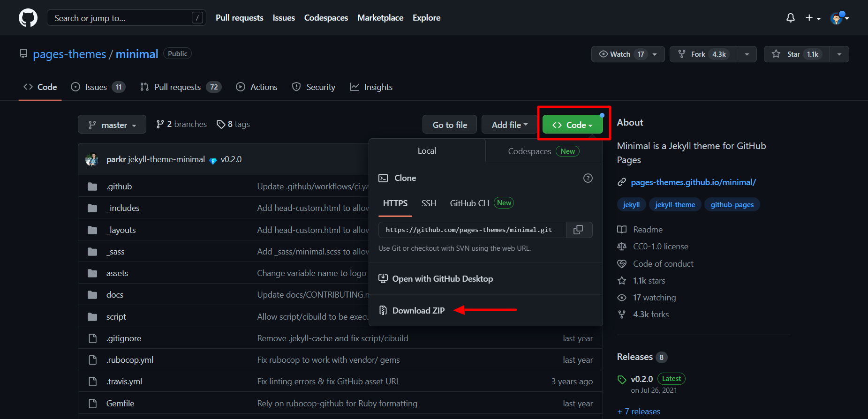Click the .gitignore file icon
Screen dimensions: 868x419
click(92, 338)
